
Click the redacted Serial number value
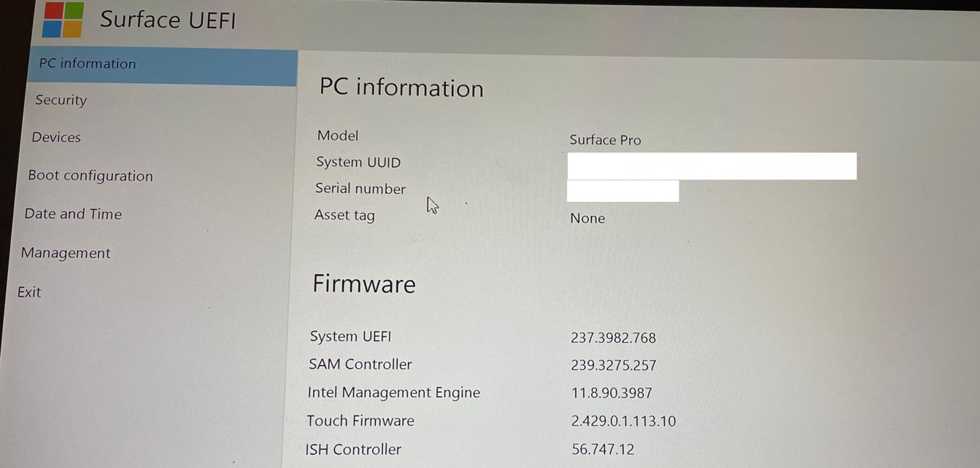pyautogui.click(x=622, y=191)
